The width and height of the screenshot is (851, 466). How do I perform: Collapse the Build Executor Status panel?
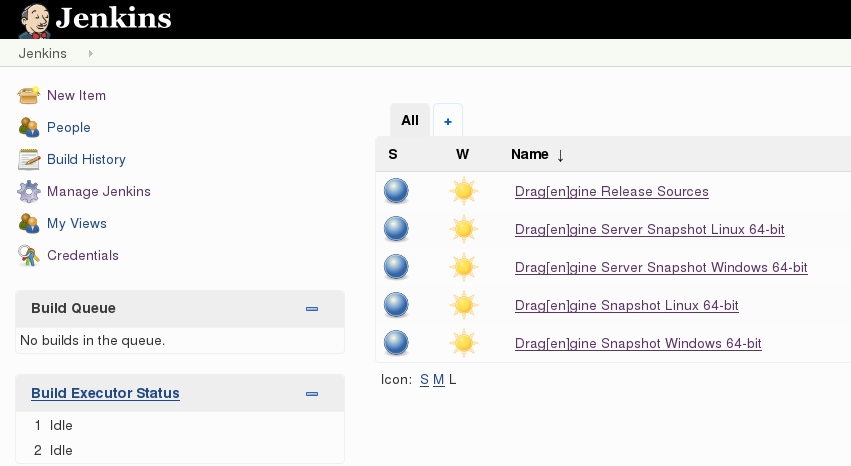coord(312,394)
